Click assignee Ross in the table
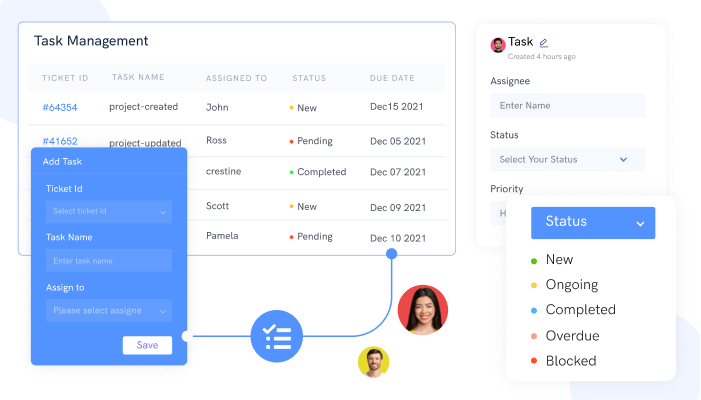The image size is (701, 400). coord(216,140)
